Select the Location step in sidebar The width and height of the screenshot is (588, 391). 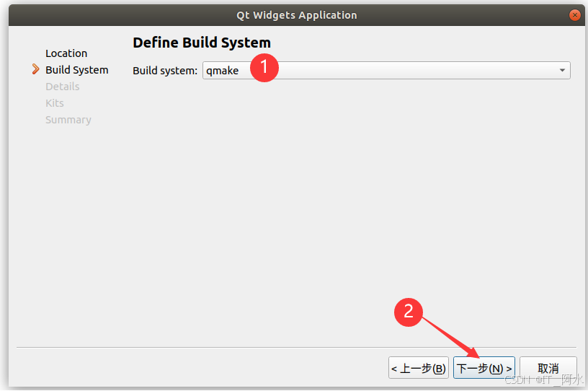click(66, 53)
